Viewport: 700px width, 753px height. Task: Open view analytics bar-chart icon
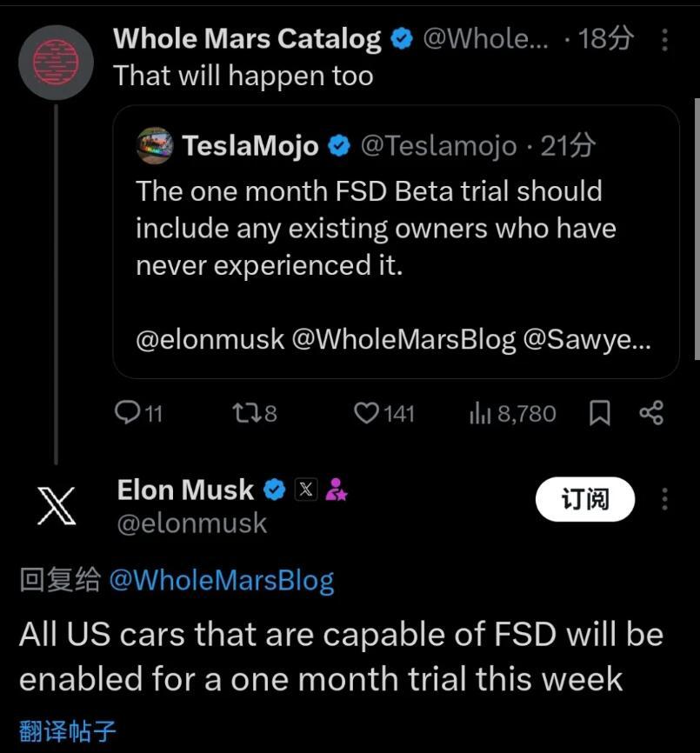pos(480,413)
